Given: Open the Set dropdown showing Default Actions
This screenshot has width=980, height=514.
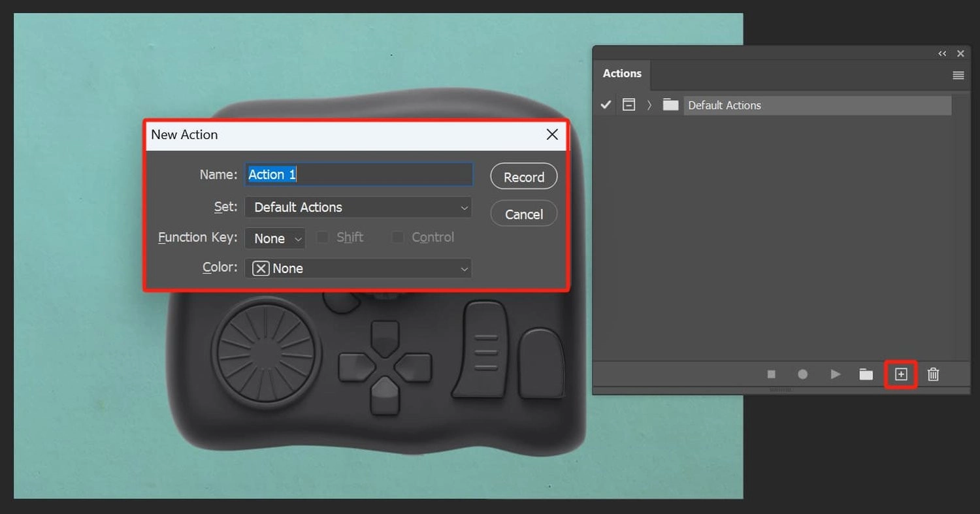Looking at the screenshot, I should (358, 207).
